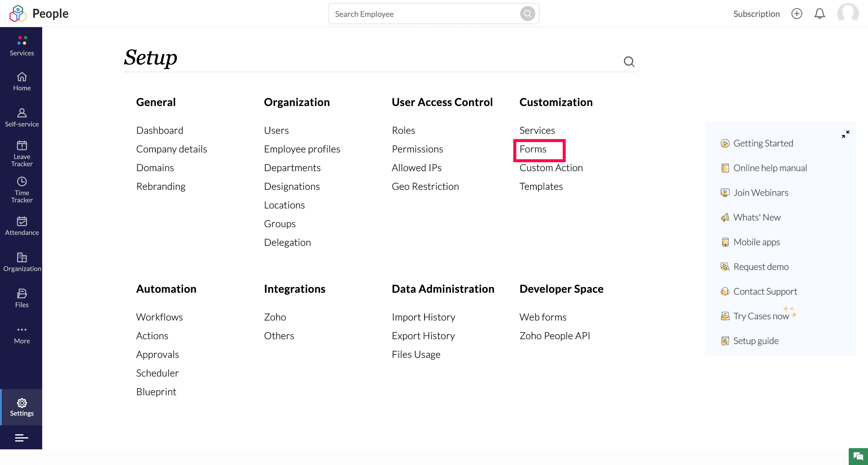
Task: Open Designations settings
Action: click(x=292, y=186)
